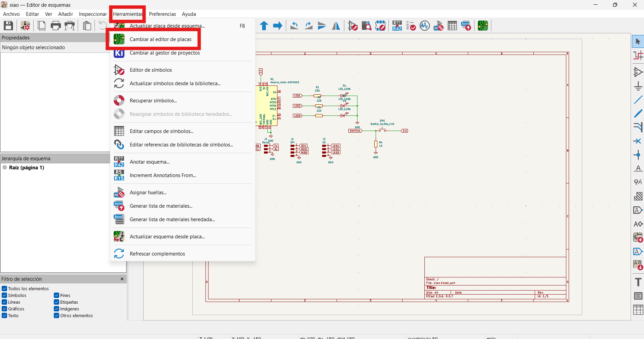Click the generate BOM toolbar icon

[466, 26]
